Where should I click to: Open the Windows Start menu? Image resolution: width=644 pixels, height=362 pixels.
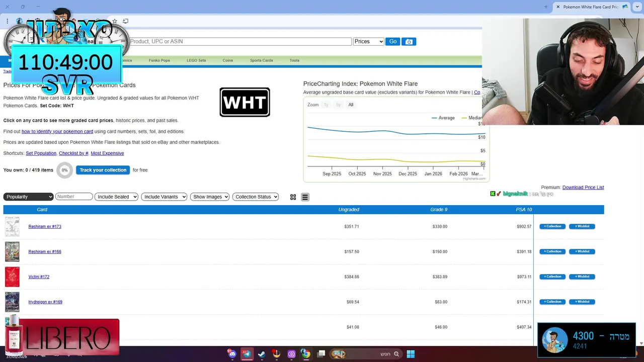coord(411,354)
